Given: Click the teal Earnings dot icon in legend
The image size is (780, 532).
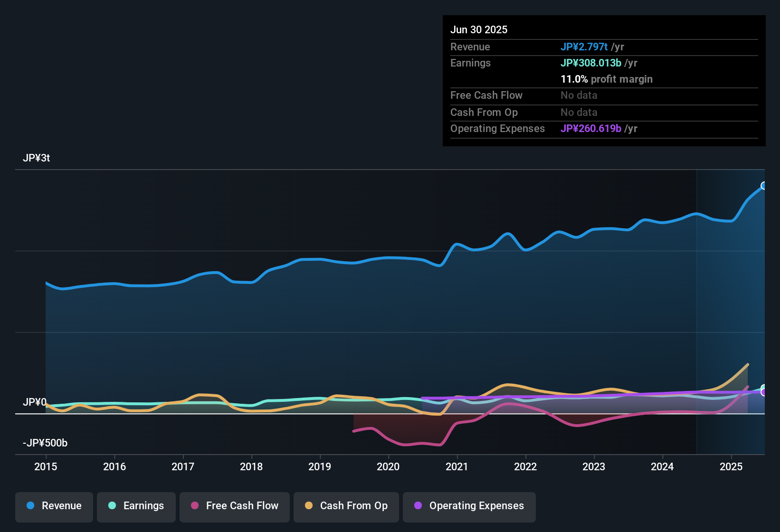Looking at the screenshot, I should 112,506.
